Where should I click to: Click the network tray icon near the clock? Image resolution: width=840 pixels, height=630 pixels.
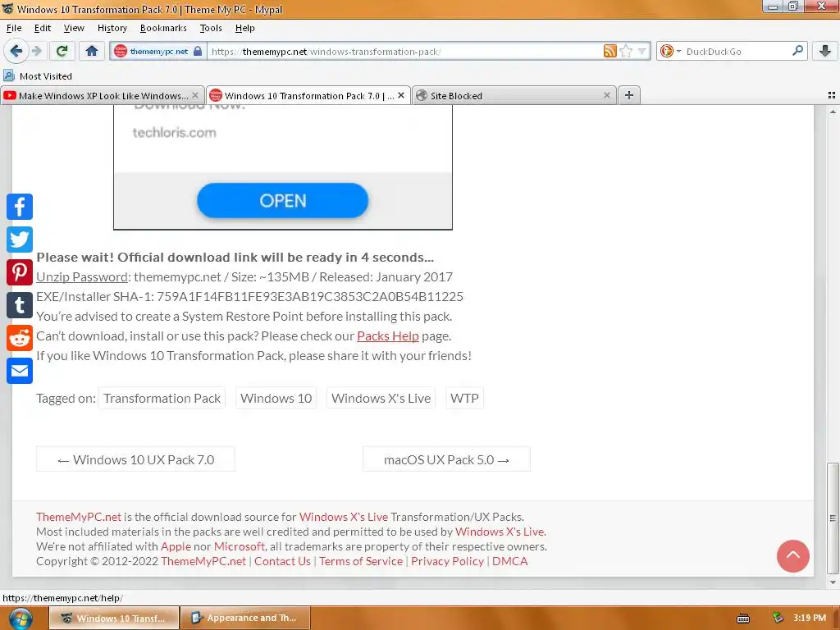coord(778,619)
